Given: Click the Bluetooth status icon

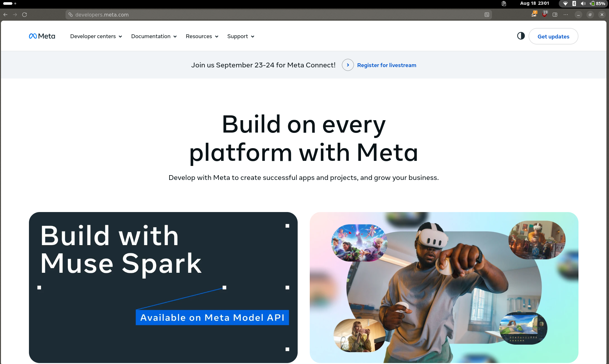Looking at the screenshot, I should [x=574, y=3].
